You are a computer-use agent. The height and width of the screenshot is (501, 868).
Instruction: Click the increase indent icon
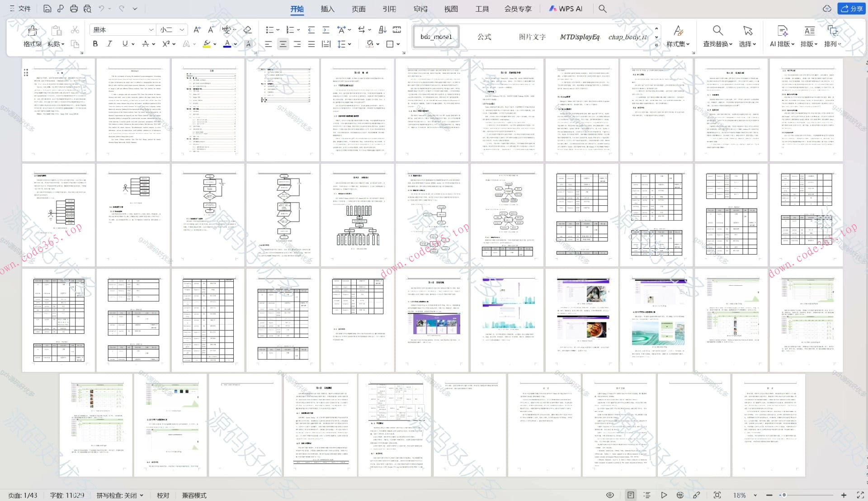[325, 30]
